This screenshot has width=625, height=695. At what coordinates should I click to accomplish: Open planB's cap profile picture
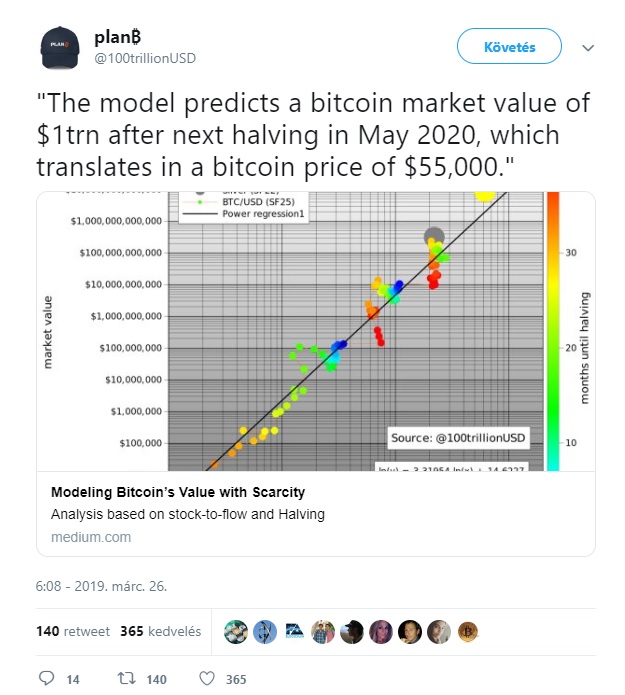pyautogui.click(x=60, y=47)
